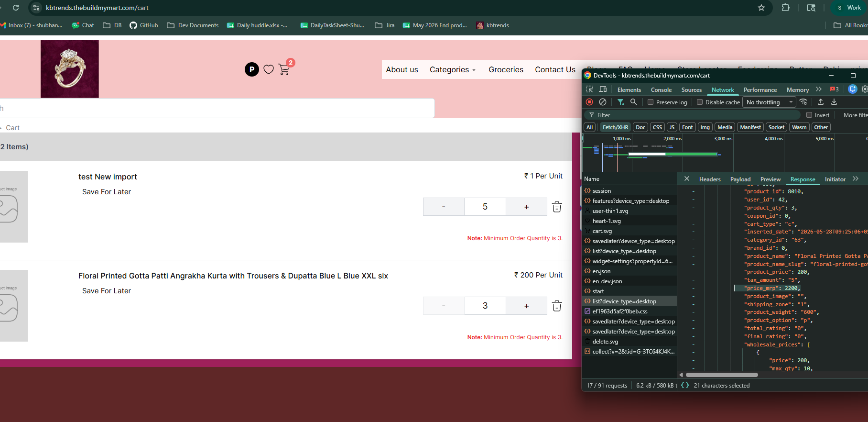Expand the Categories menu on the site

(x=453, y=70)
